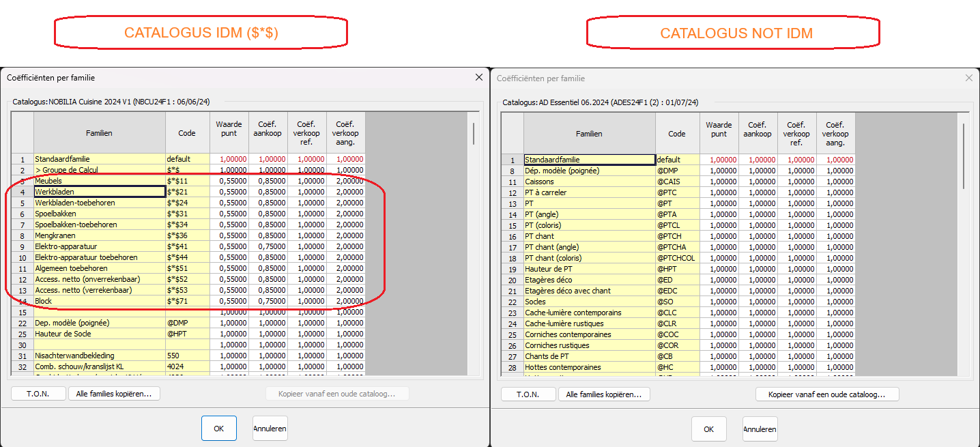Select the Block family cell
Viewport: 980px width, 447px height.
click(x=100, y=301)
